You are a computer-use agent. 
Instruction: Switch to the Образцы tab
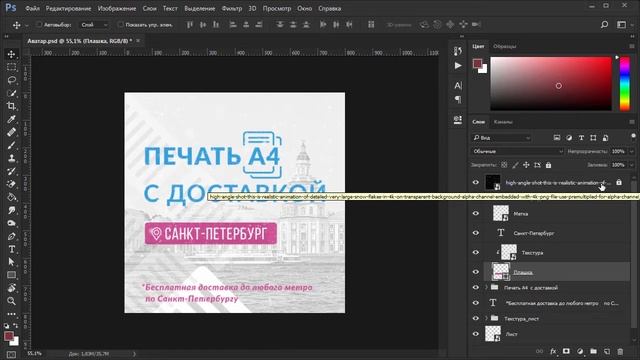point(504,46)
